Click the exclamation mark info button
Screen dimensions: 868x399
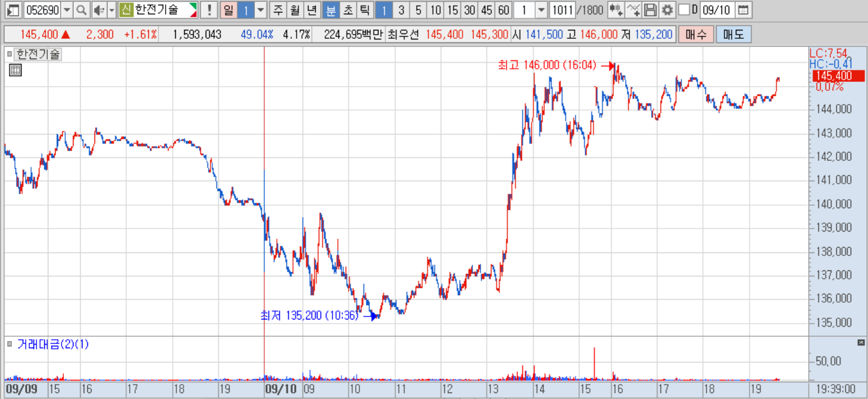209,10
